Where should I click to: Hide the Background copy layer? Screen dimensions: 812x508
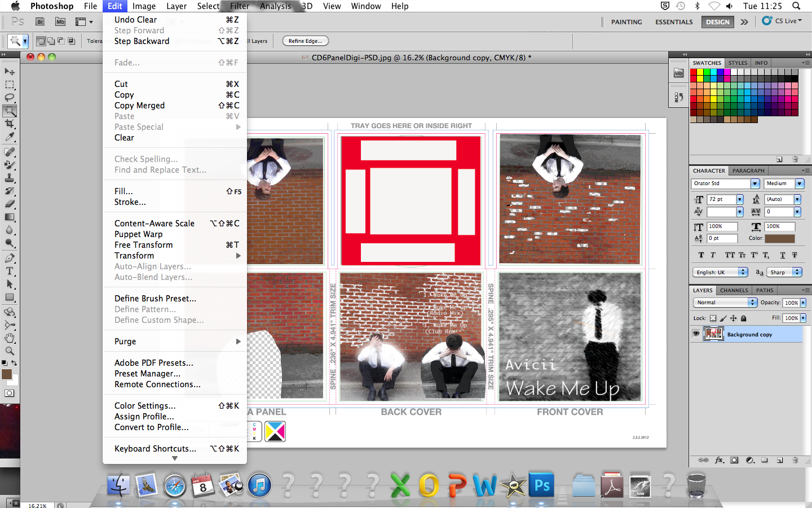696,333
